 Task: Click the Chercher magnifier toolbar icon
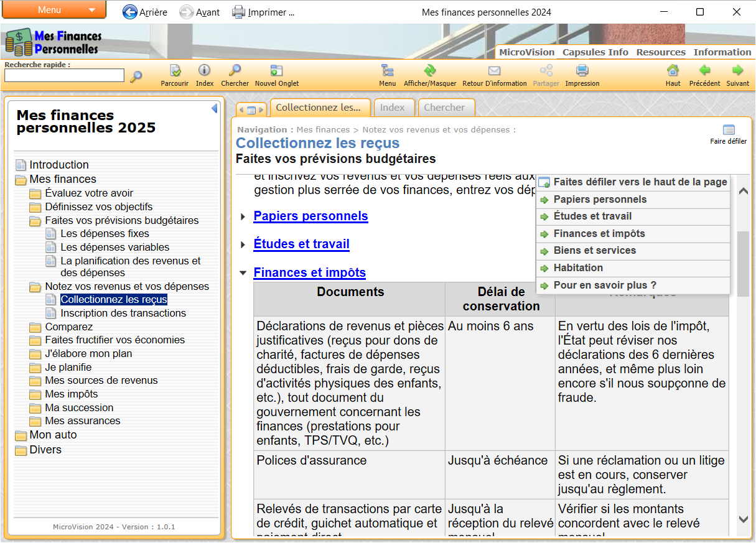235,71
